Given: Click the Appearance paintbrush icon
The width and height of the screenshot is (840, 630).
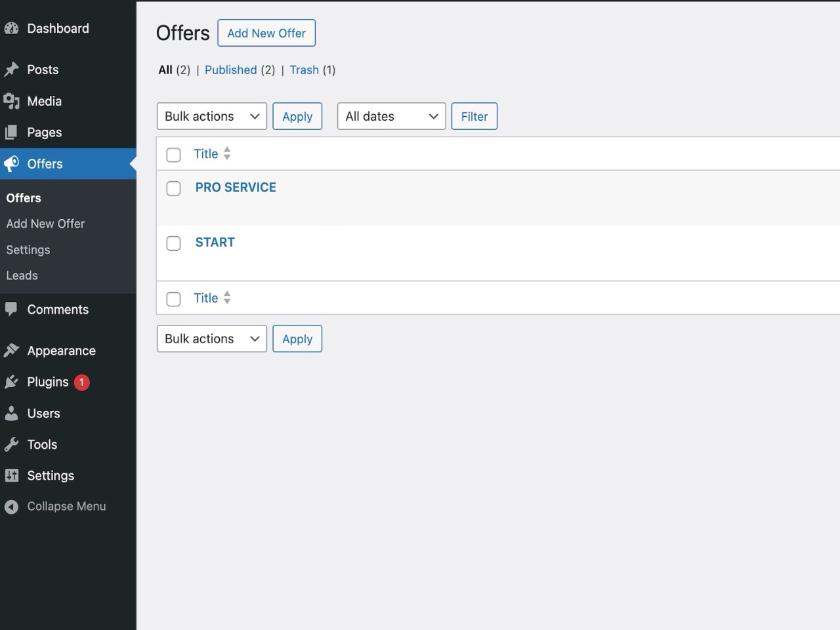Looking at the screenshot, I should 12,350.
